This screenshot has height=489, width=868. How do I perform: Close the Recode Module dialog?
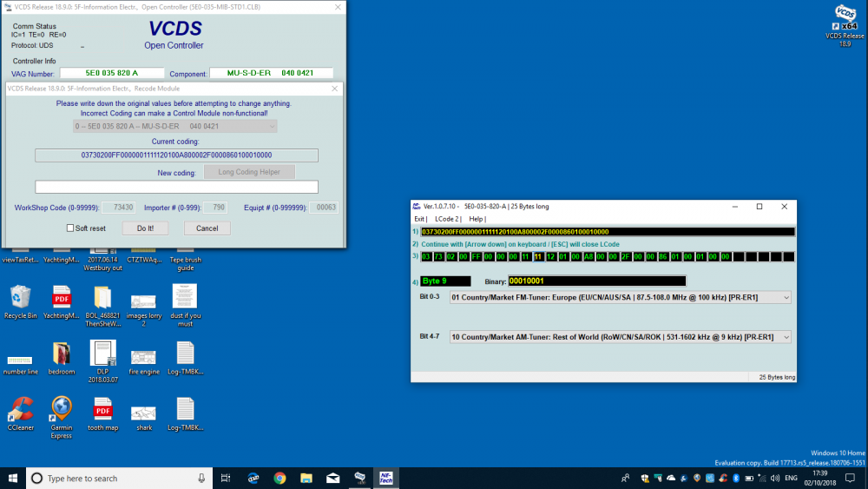click(334, 89)
